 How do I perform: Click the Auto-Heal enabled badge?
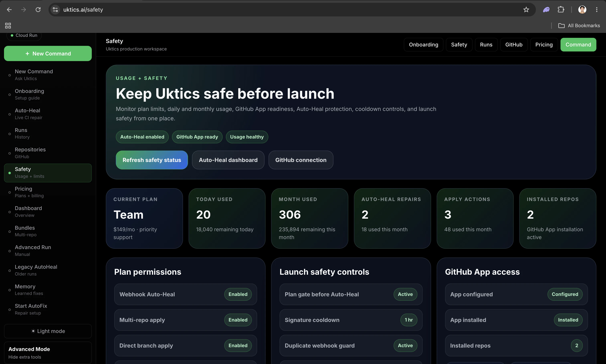[x=142, y=137]
